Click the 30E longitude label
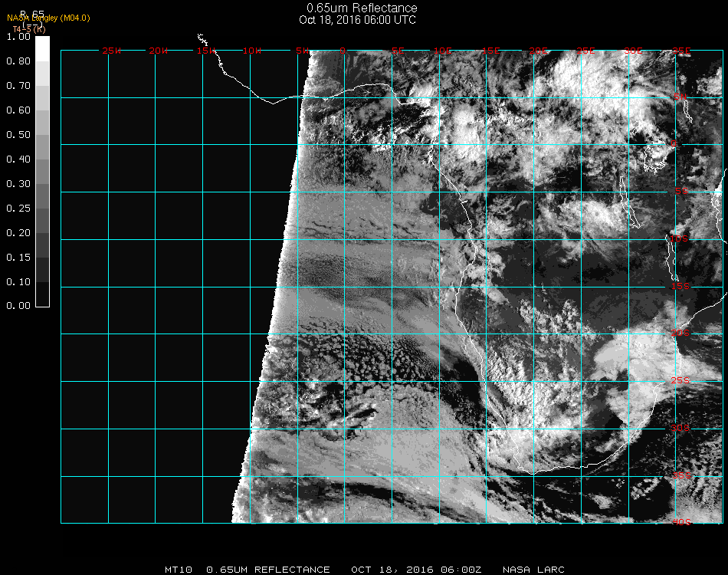The image size is (728, 575). pos(633,51)
